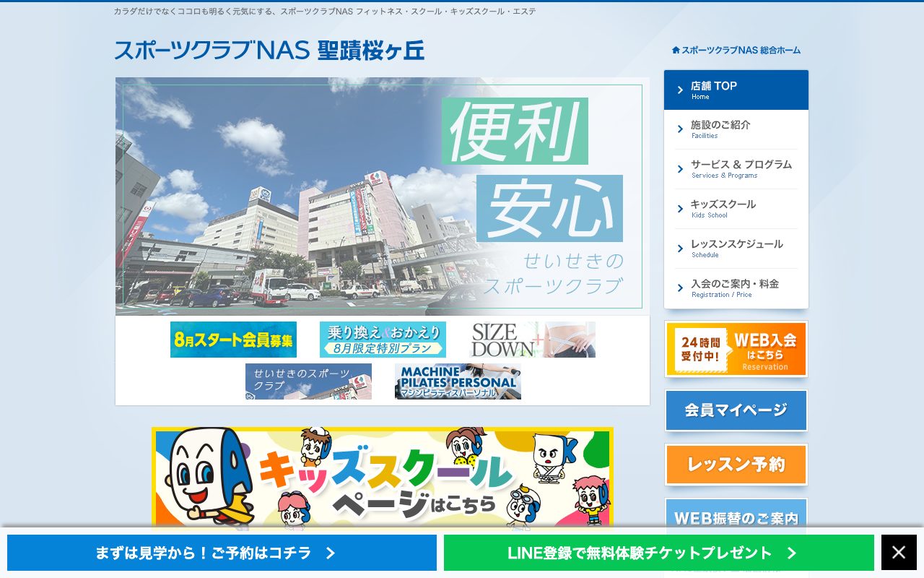The width and height of the screenshot is (924, 578).
Task: Click the レッスン予約 button
Action: click(736, 465)
